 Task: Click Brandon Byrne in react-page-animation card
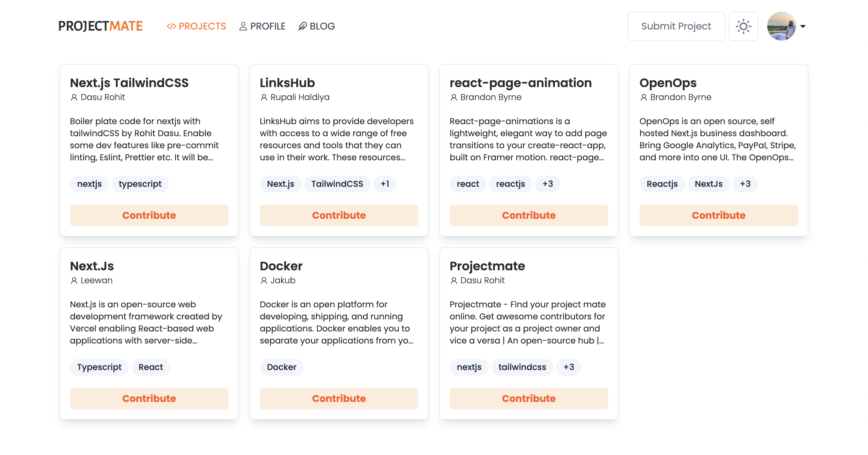pos(491,97)
